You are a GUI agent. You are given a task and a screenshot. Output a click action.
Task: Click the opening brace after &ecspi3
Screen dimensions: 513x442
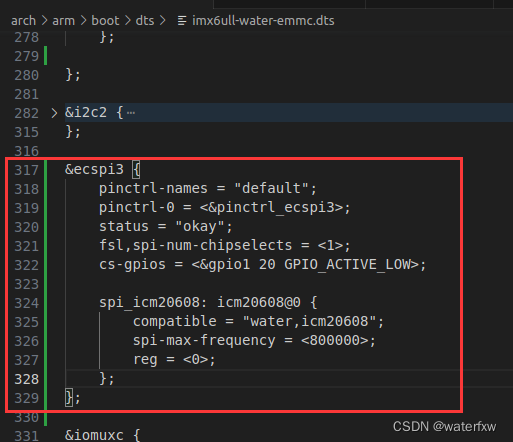[136, 169]
